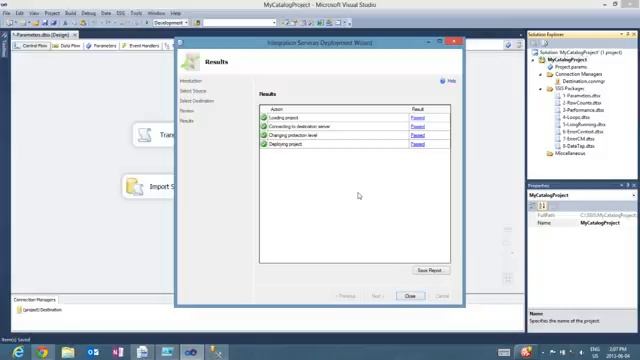
Task: Select the Select Source wizard step
Action: click(x=193, y=91)
